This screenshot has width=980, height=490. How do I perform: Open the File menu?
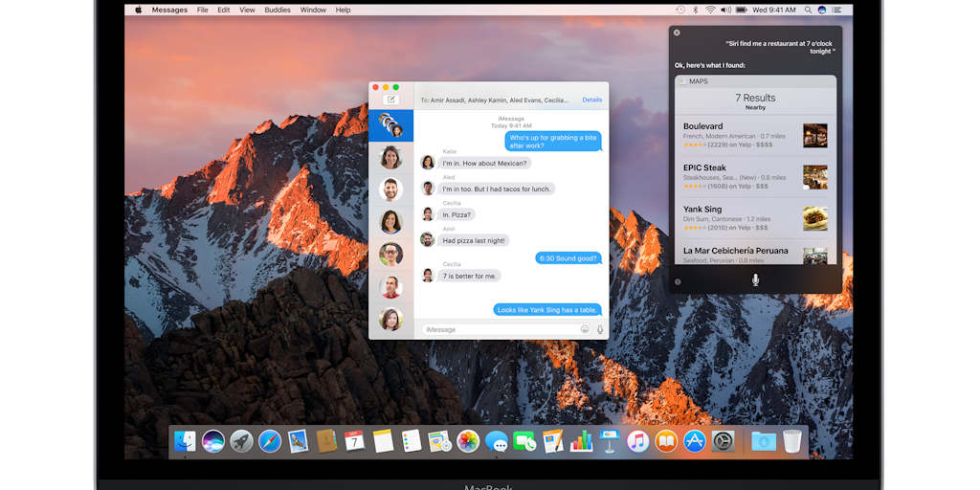tap(203, 10)
